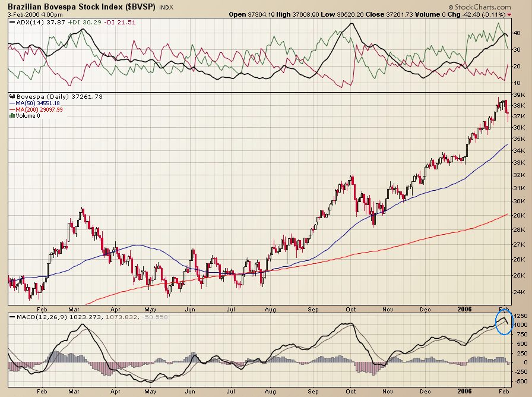The height and width of the screenshot is (397, 532).
Task: Click the 40 label on the ADX axis
Action: (x=517, y=33)
